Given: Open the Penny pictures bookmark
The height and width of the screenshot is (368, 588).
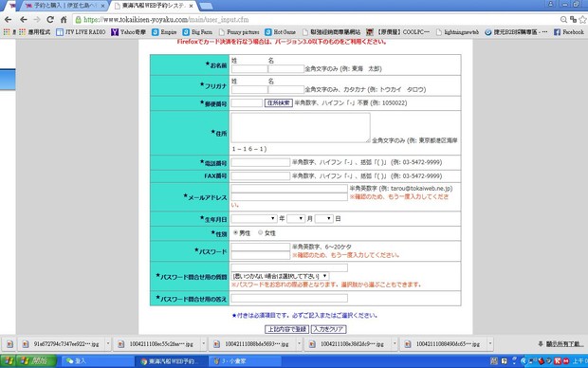Looking at the screenshot, I should coord(239,32).
